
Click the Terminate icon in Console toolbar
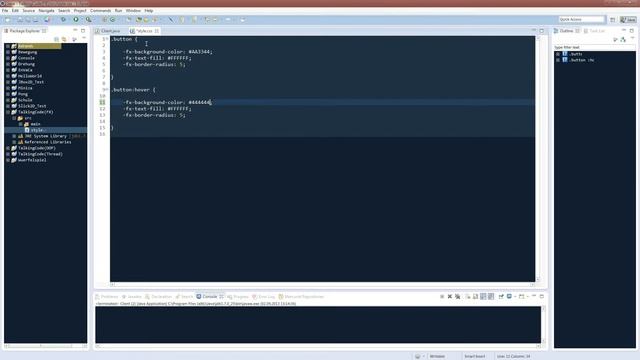442,297
